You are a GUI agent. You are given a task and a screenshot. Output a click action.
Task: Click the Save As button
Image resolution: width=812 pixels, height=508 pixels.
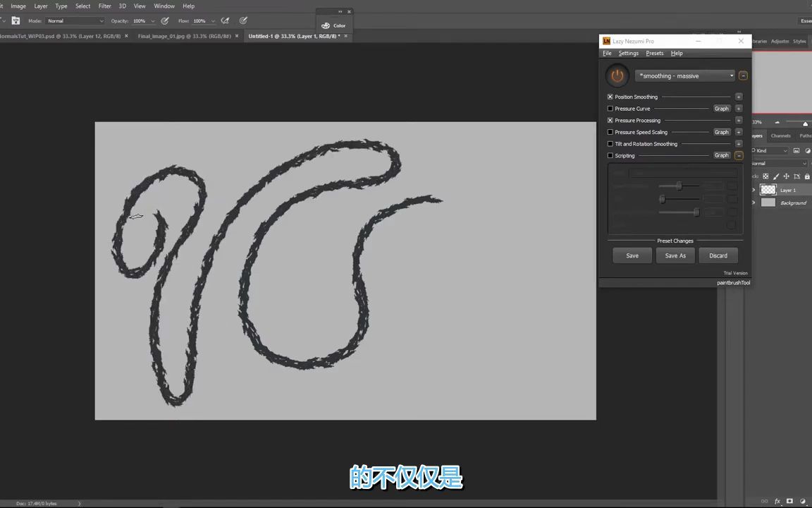tap(675, 255)
